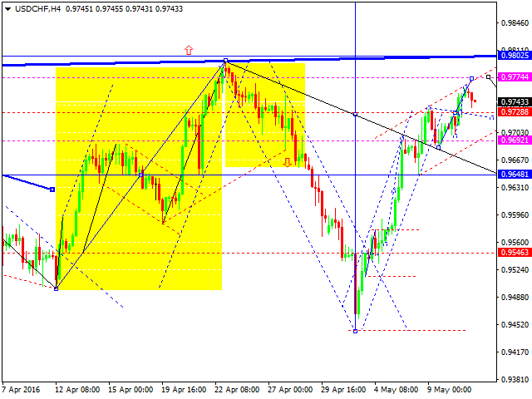Click the 0.98025 blue price label
532x399 pixels.
[x=515, y=56]
